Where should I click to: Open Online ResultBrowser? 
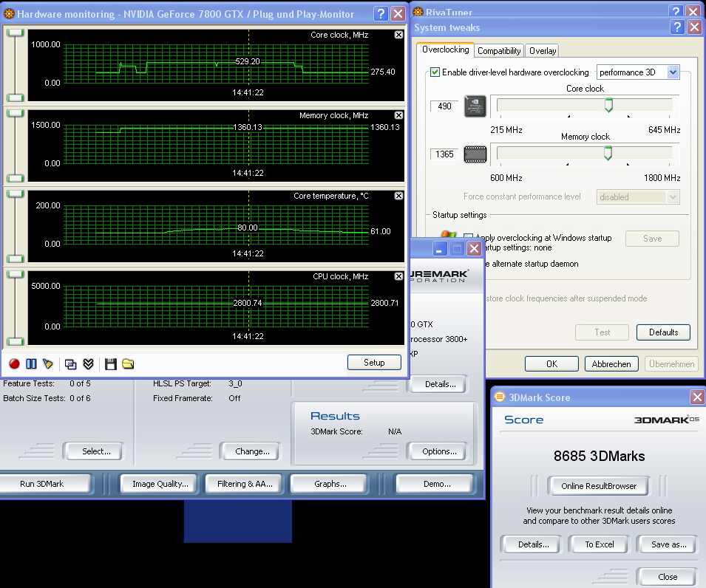point(598,486)
